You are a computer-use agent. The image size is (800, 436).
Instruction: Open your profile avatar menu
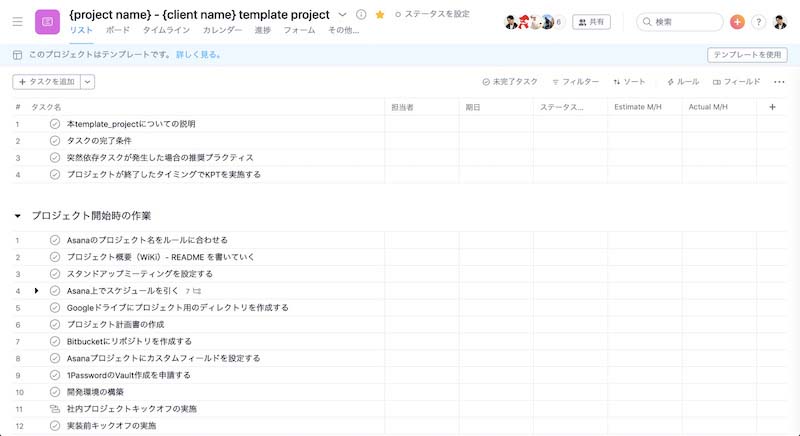[x=780, y=22]
